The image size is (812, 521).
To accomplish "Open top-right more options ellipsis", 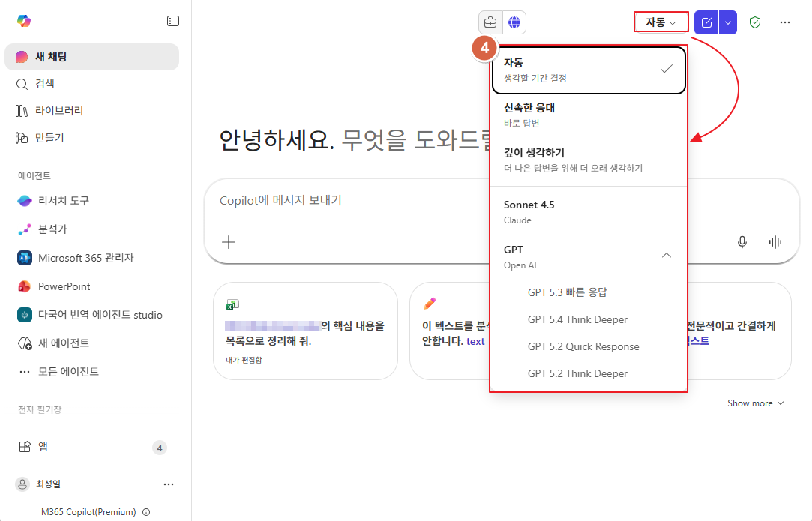I will pyautogui.click(x=785, y=22).
